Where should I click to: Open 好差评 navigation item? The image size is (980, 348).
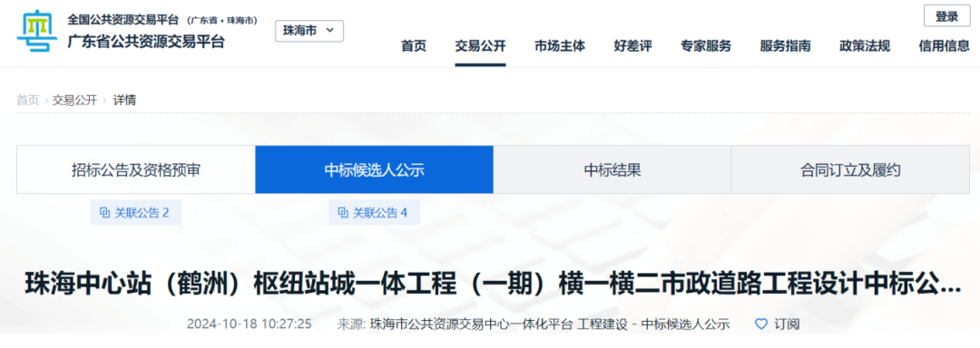(x=632, y=45)
